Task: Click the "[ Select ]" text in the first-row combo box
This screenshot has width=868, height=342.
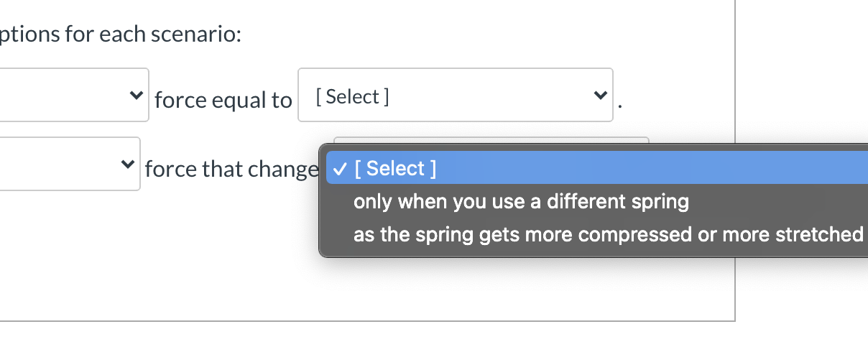Action: 353,96
